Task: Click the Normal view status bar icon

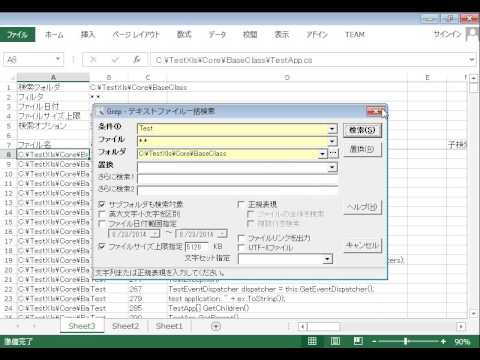Action: 312,341
